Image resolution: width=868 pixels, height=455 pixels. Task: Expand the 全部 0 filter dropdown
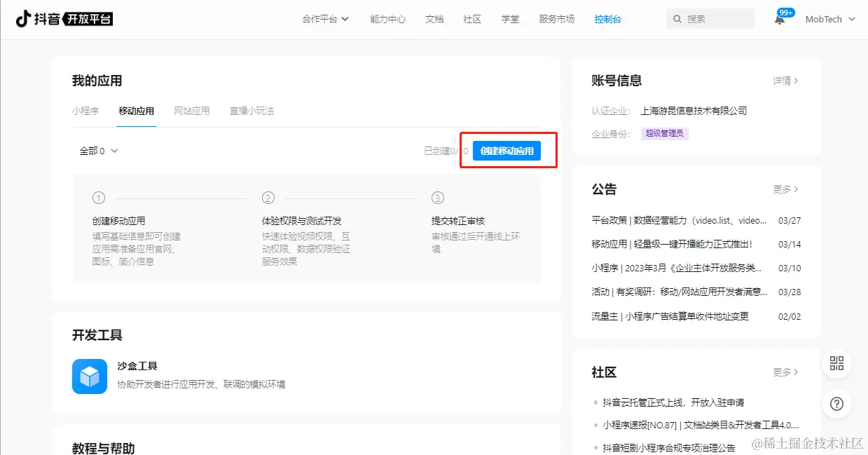(99, 151)
